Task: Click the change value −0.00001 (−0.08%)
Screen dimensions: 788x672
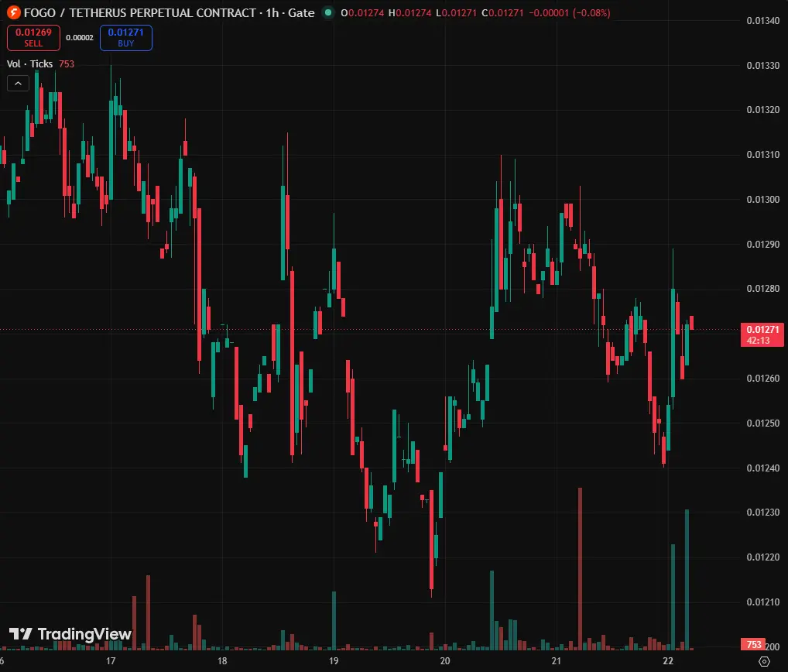Action: [x=570, y=12]
